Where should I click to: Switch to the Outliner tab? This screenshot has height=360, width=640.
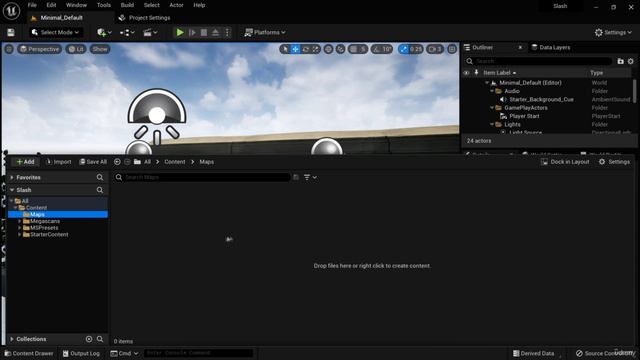[482, 47]
